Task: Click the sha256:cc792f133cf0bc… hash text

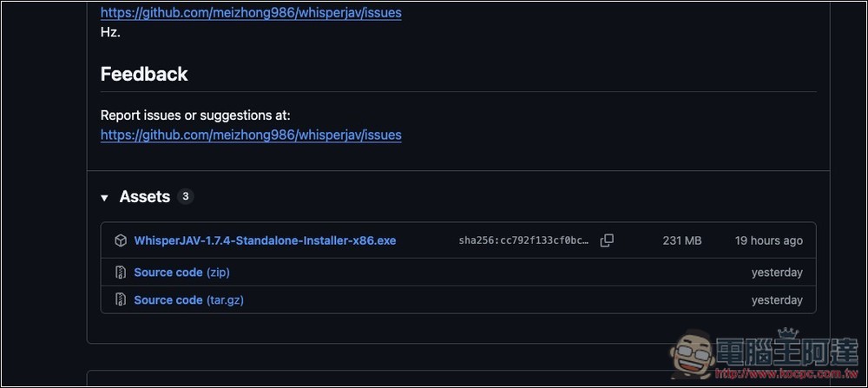Action: click(x=523, y=240)
